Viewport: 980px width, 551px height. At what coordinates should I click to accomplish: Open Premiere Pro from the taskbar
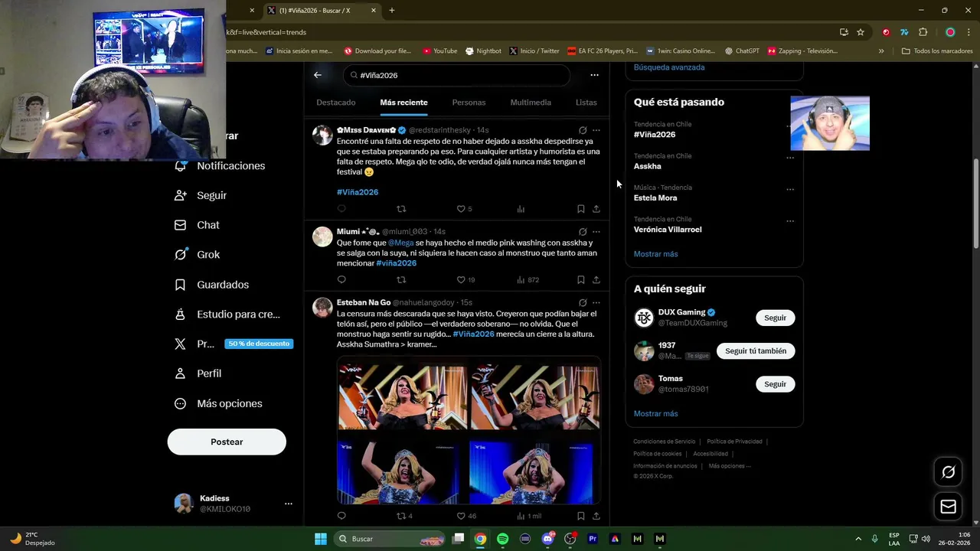[592, 539]
